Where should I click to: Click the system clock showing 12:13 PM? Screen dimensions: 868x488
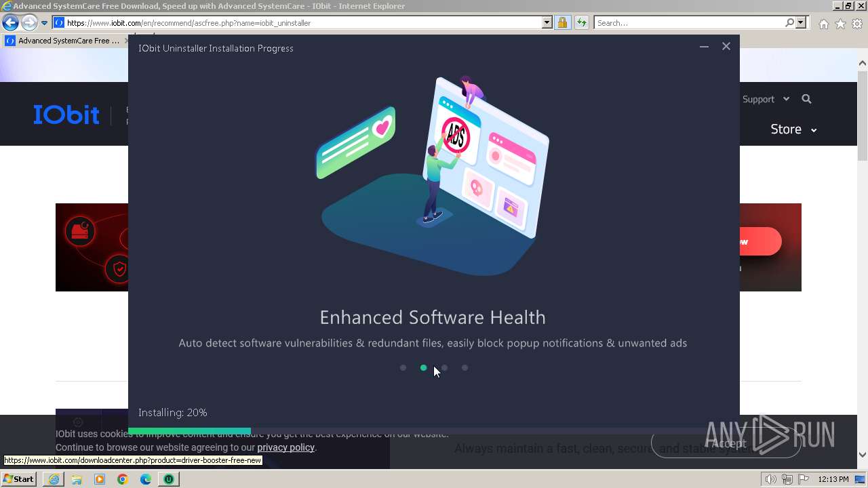pos(833,479)
